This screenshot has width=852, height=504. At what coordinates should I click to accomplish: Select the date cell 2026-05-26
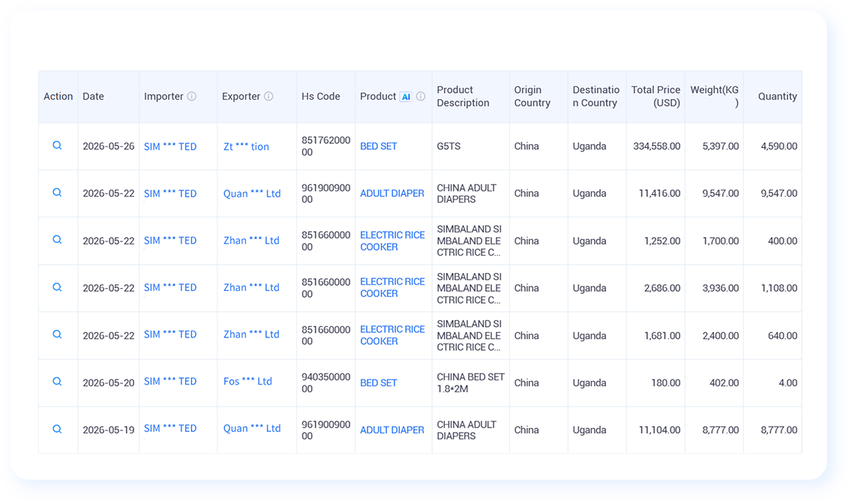[x=109, y=147]
